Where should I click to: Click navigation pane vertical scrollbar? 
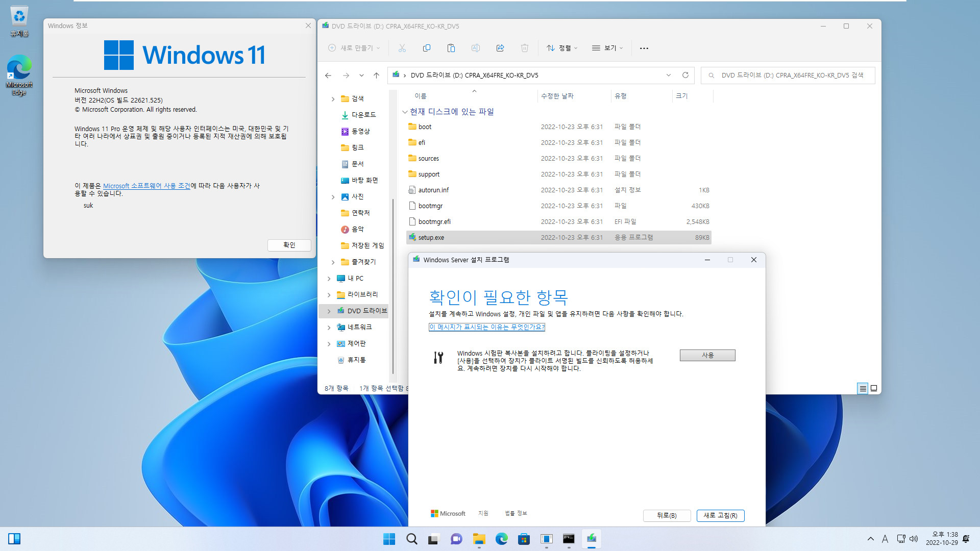click(393, 286)
